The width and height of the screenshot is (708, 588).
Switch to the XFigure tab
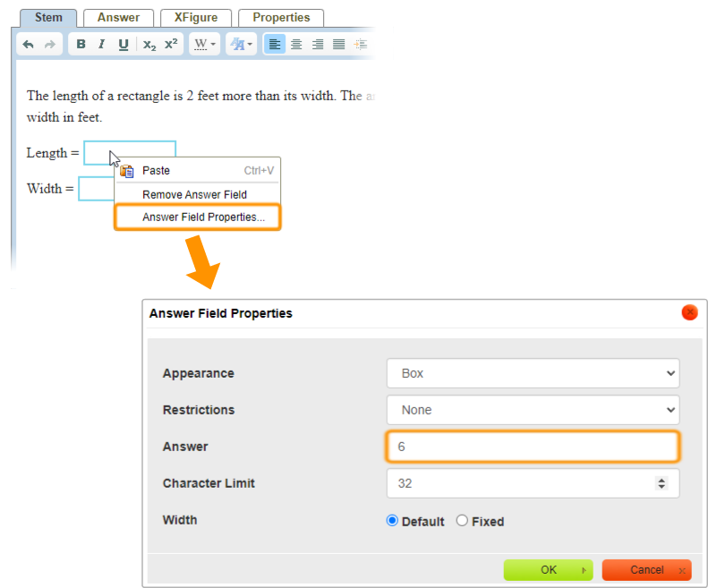(196, 17)
